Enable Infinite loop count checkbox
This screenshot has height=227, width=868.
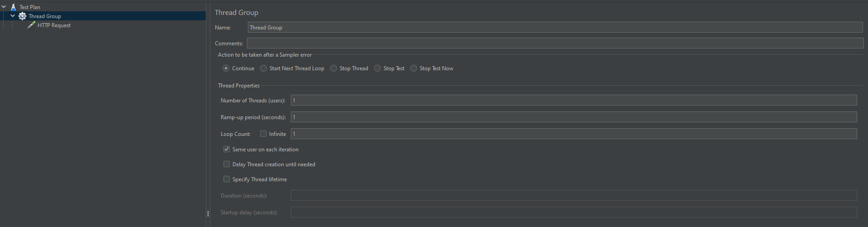263,134
